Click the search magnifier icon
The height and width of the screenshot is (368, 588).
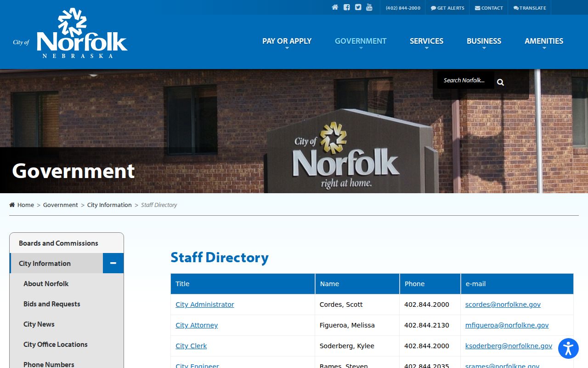tap(500, 82)
